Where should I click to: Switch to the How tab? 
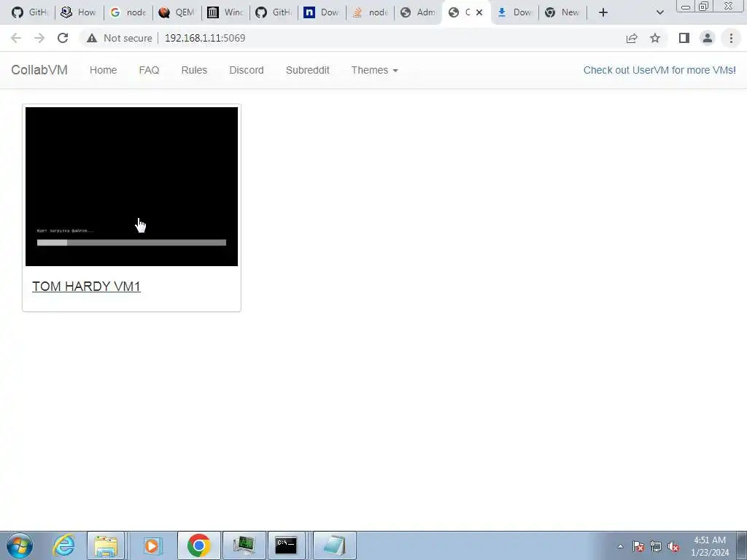(x=79, y=12)
